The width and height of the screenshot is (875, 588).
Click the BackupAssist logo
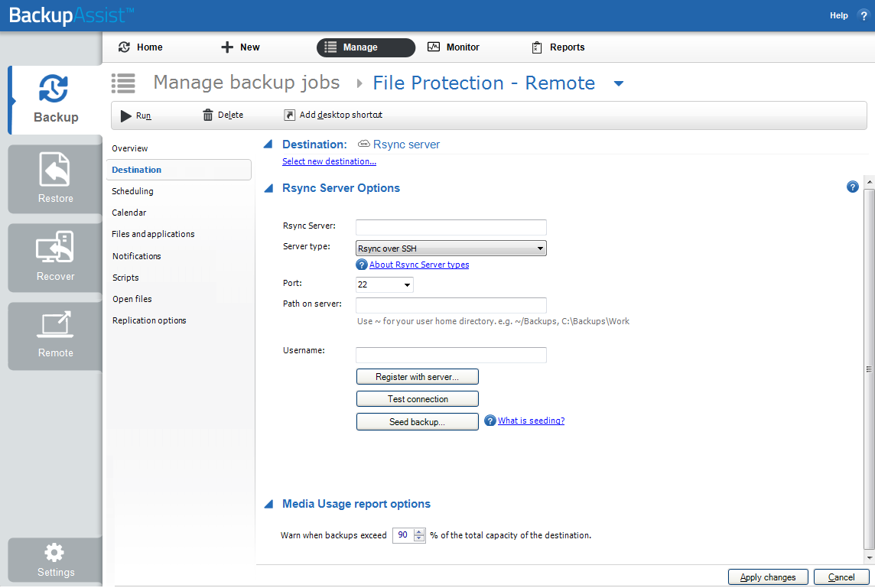point(71,15)
